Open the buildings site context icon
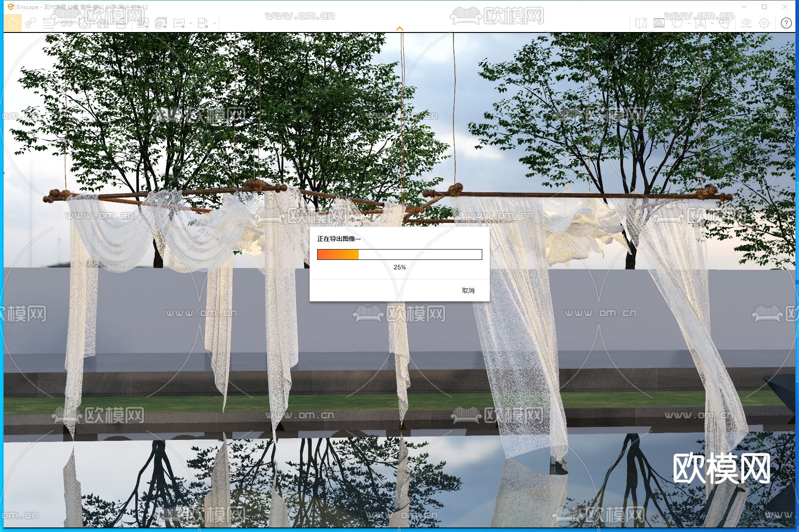This screenshot has width=799, height=532. pos(103,23)
